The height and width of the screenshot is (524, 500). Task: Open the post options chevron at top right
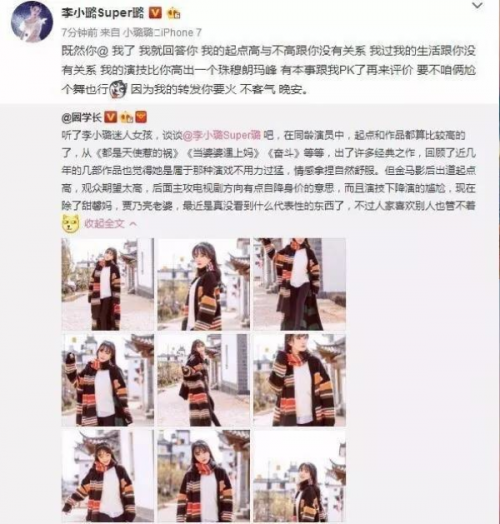[477, 5]
